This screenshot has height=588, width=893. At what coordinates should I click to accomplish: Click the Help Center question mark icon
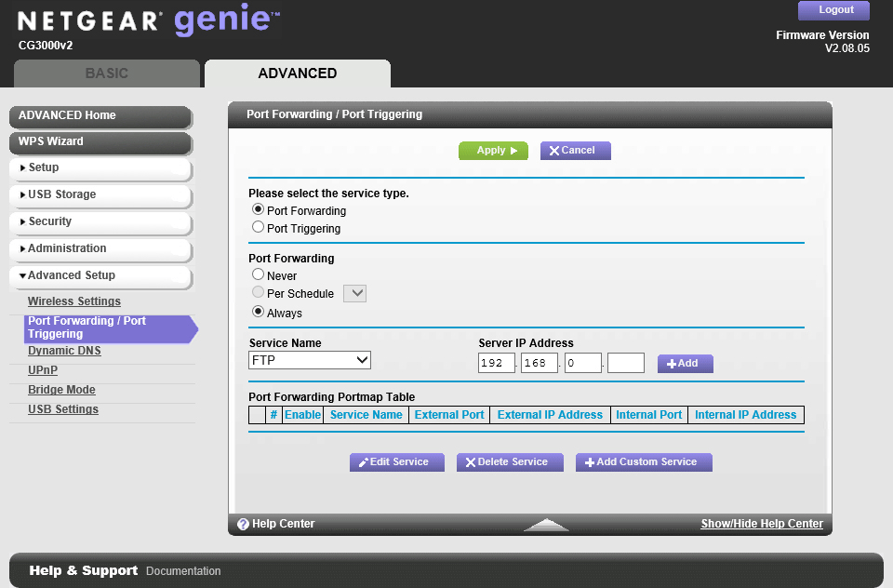[x=243, y=524]
